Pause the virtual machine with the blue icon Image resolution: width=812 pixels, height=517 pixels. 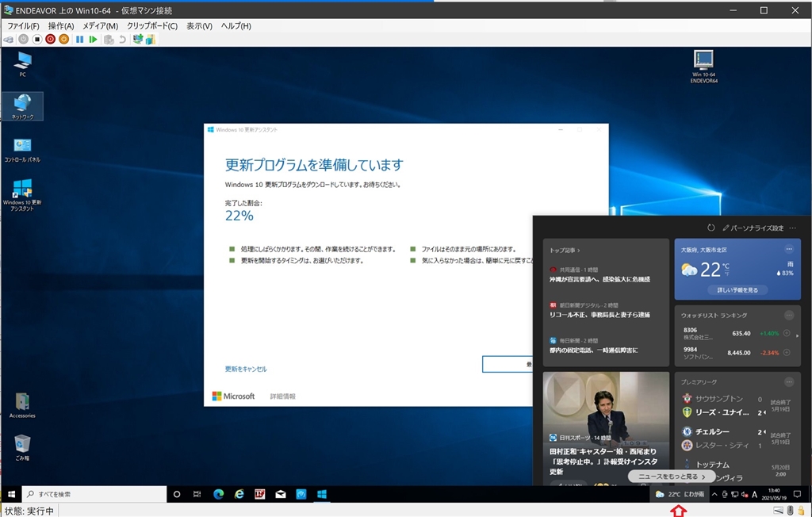click(x=80, y=40)
